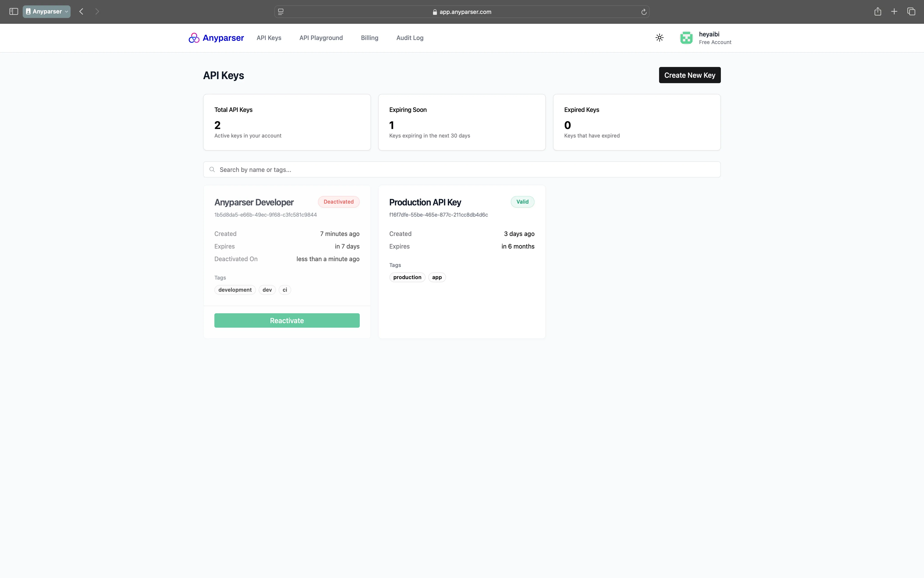This screenshot has width=924, height=578.
Task: Click the Anyparser logo icon
Action: pos(195,38)
